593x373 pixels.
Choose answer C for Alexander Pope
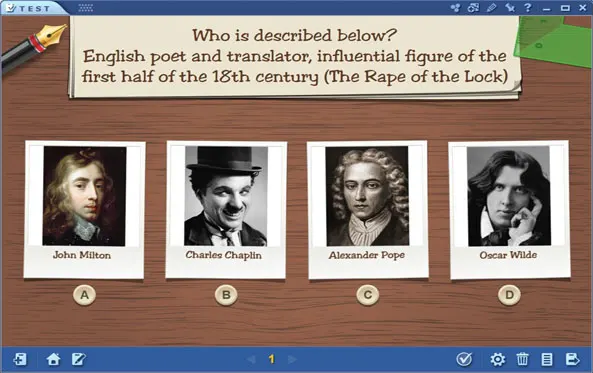click(368, 295)
